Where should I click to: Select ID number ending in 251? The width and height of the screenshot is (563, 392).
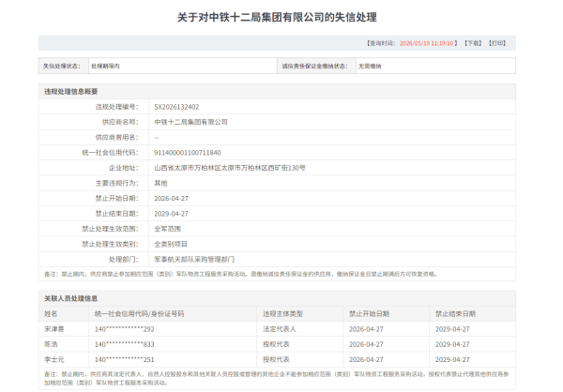coord(124,360)
